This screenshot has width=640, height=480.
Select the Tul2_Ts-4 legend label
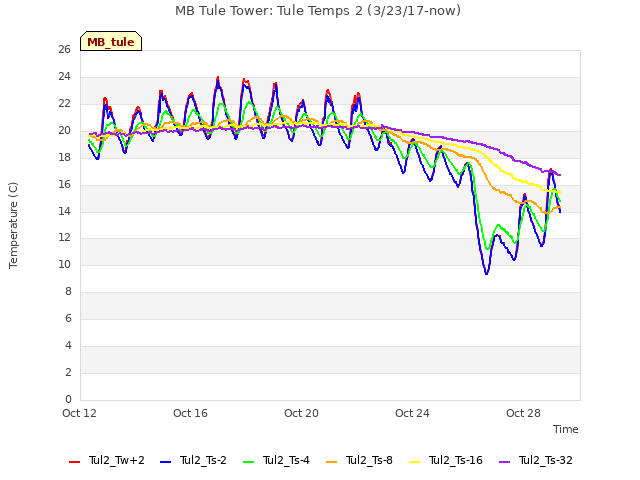(286, 460)
